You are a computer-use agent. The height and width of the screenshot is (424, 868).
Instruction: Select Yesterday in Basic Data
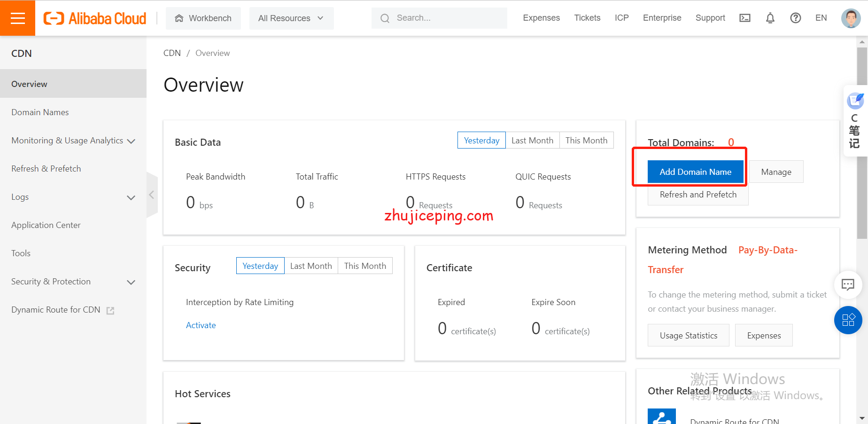(481, 140)
